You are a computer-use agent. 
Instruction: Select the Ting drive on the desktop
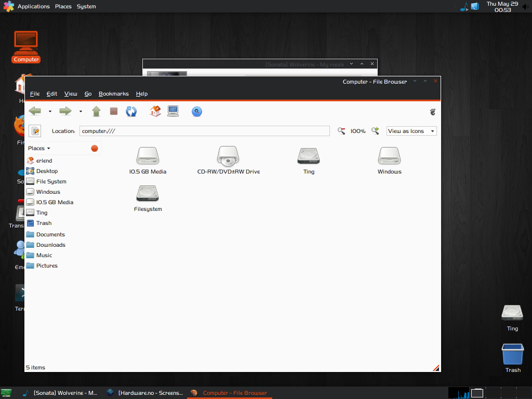point(512,318)
